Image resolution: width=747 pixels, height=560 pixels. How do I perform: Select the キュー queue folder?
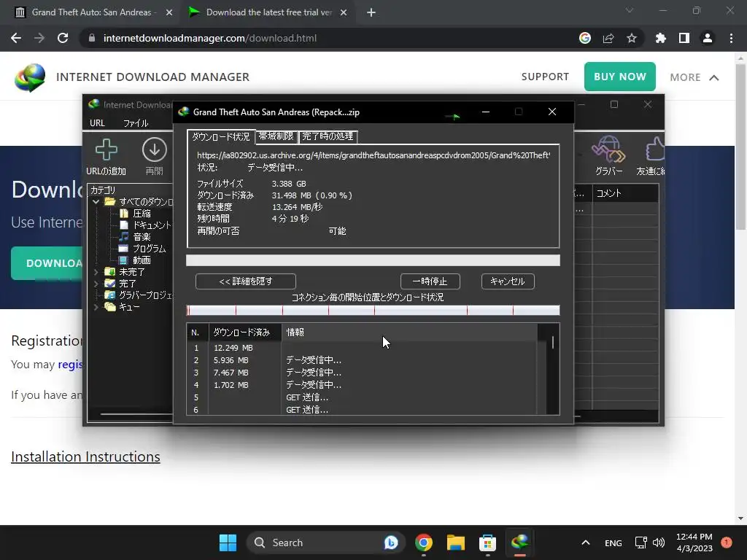click(129, 307)
